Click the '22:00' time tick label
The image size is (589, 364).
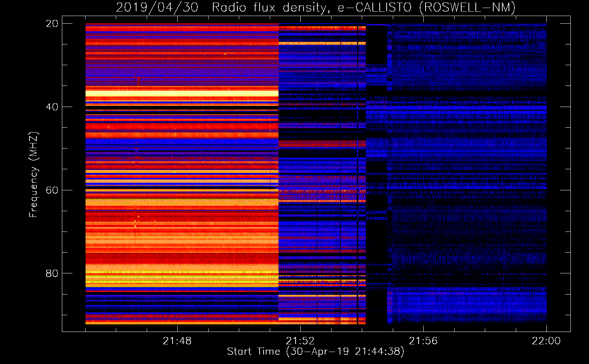click(x=546, y=341)
